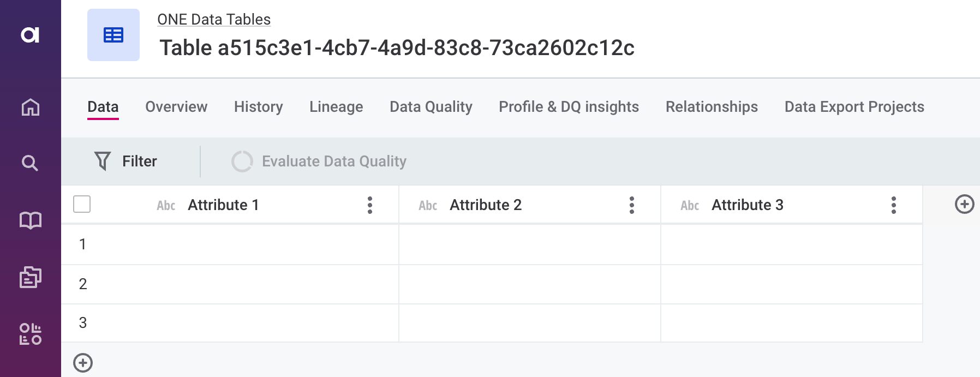Open search from the sidebar magnifier
Image resolution: width=980 pixels, height=377 pixels.
[30, 163]
